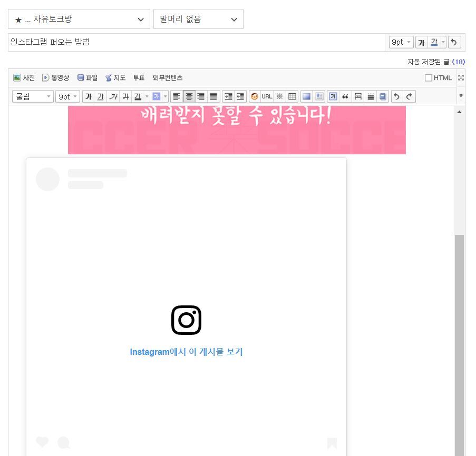Insert a poll with 투표 button
The image size is (476, 456).
coord(139,78)
